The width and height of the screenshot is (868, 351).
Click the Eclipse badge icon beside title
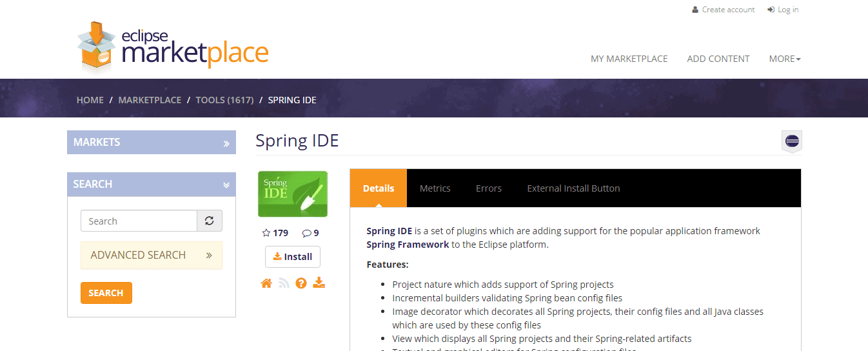coord(792,141)
